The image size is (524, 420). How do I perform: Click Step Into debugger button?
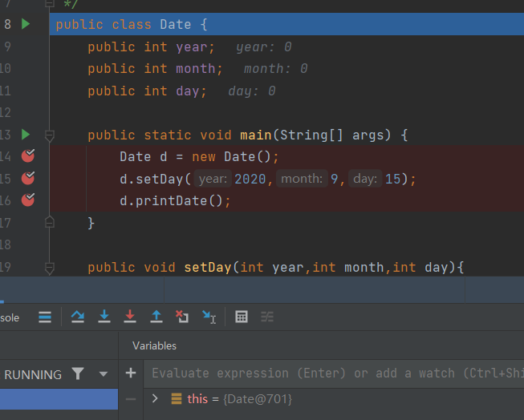tap(104, 317)
